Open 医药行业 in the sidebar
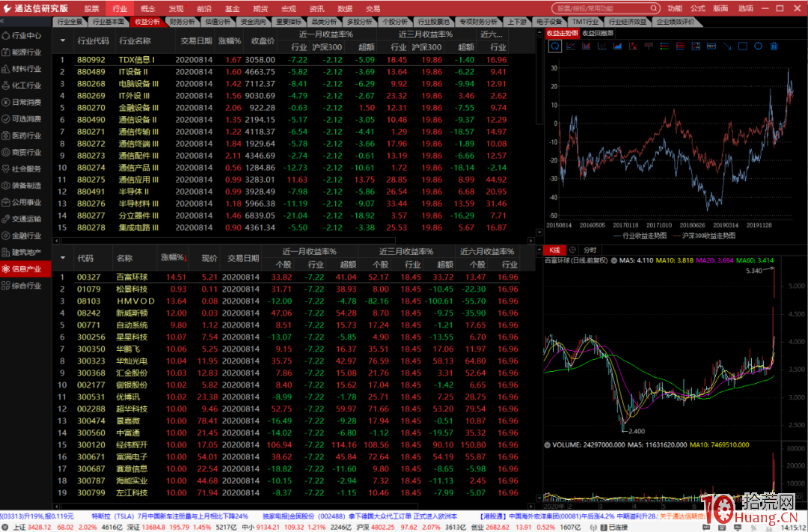The width and height of the screenshot is (808, 532). [26, 135]
